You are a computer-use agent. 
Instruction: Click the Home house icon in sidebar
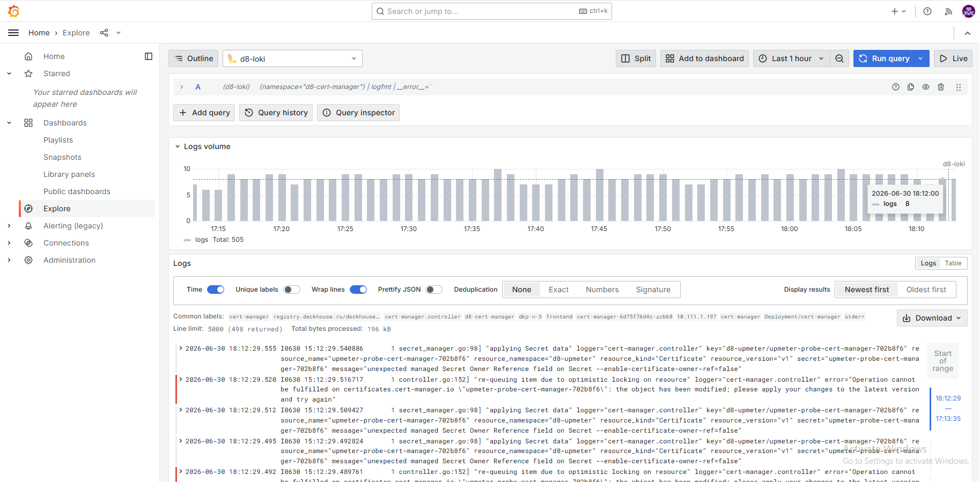point(28,56)
